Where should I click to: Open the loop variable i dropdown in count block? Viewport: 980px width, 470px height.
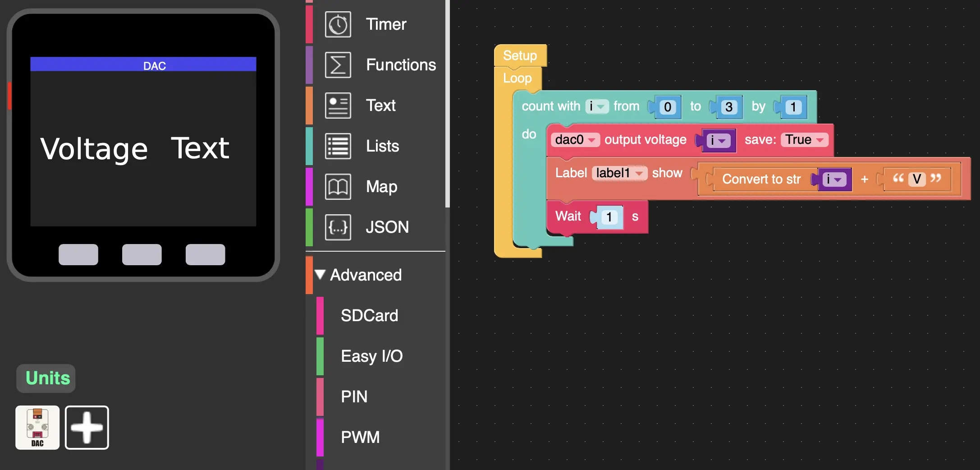[x=597, y=106]
